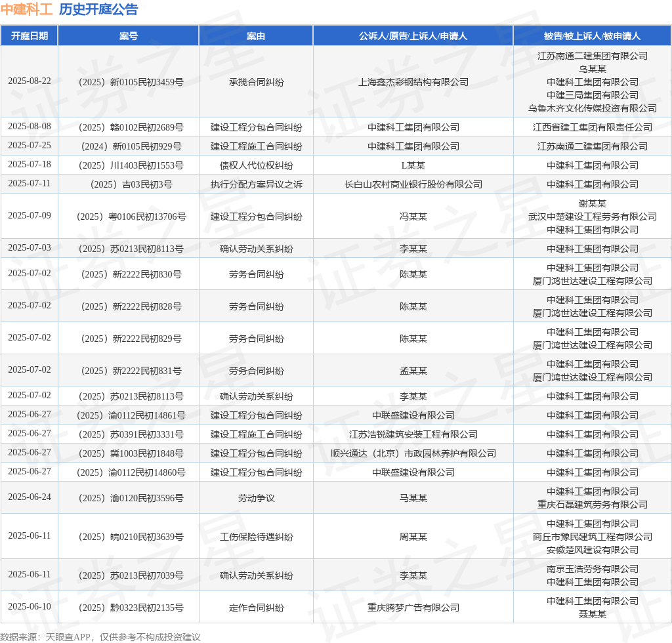Image resolution: width=672 pixels, height=643 pixels.
Task: Click case number (2025)皖0210民初3639号
Action: pos(129,537)
